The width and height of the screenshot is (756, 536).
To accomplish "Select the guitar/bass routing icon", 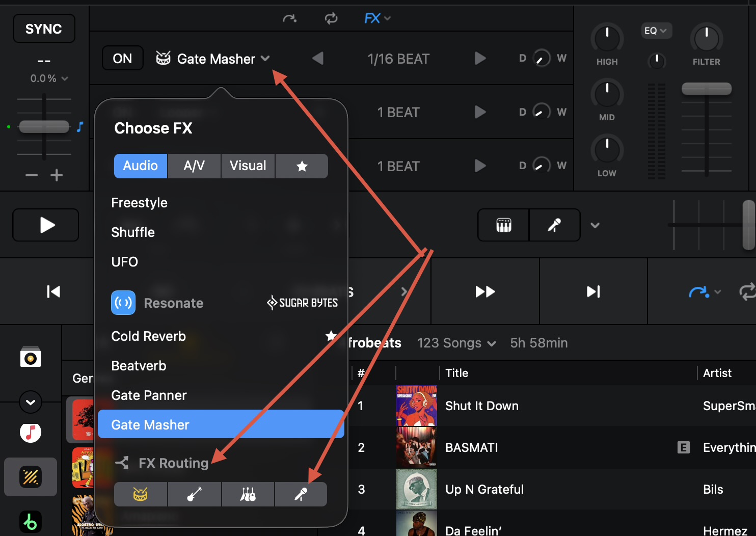I will tap(194, 494).
